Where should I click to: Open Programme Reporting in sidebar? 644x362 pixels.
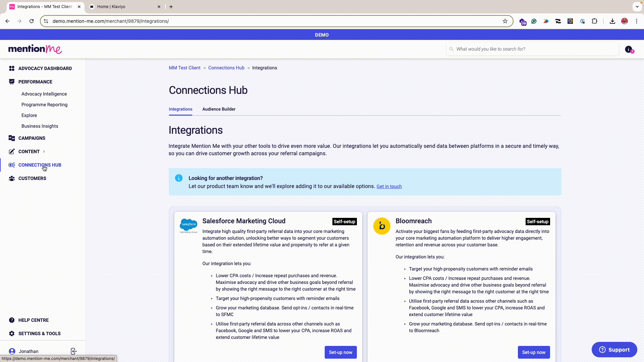(x=44, y=105)
